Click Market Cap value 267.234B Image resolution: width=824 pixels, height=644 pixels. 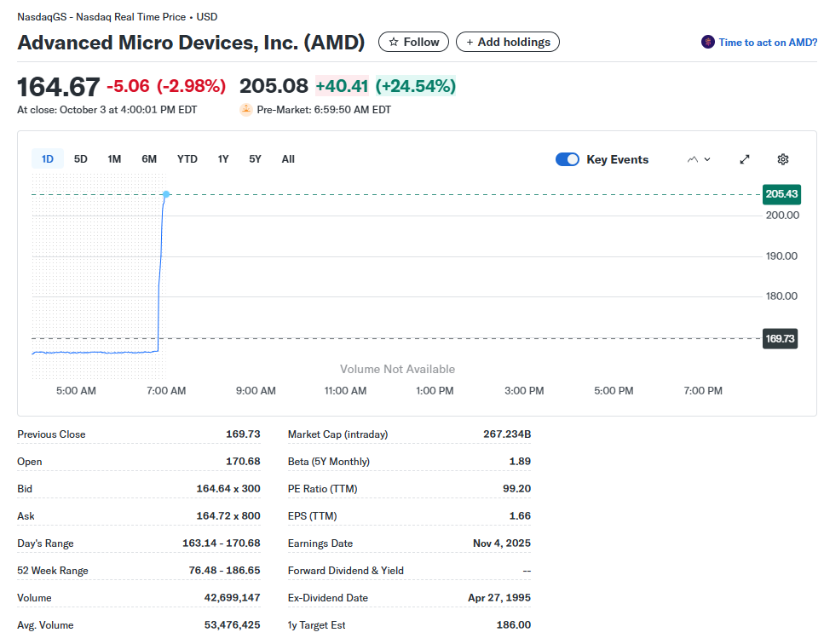click(507, 434)
